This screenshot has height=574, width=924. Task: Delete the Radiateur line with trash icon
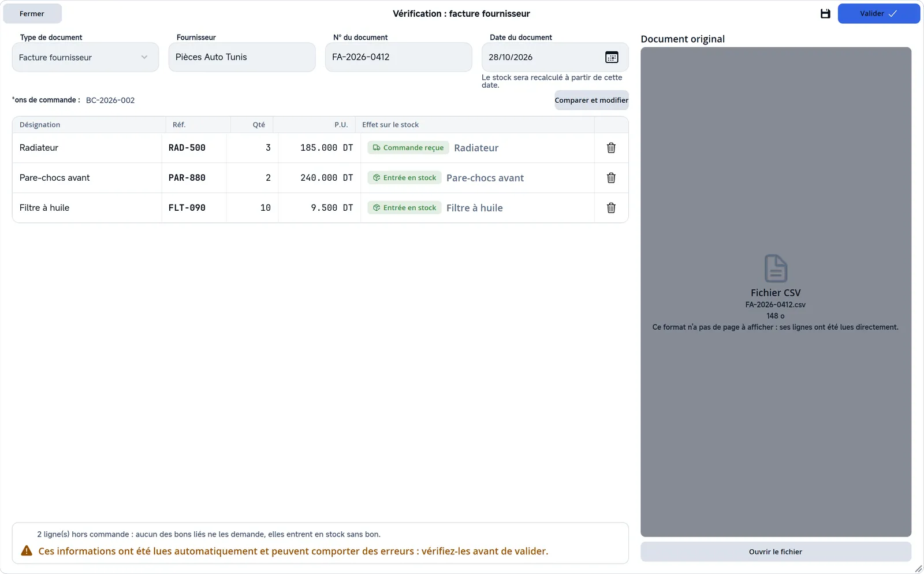(611, 148)
